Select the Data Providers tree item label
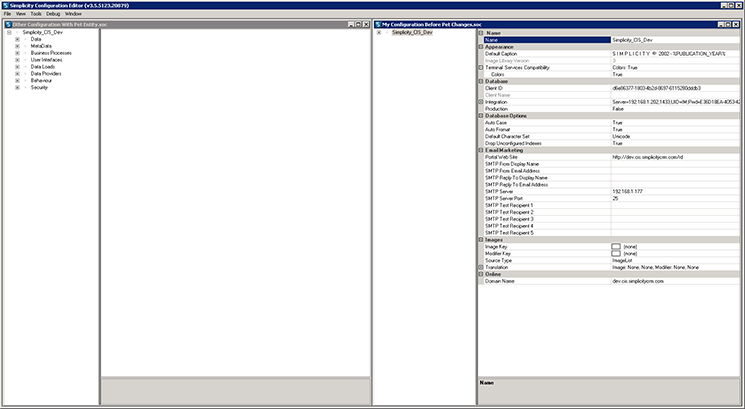This screenshot has height=409, width=745. [46, 74]
